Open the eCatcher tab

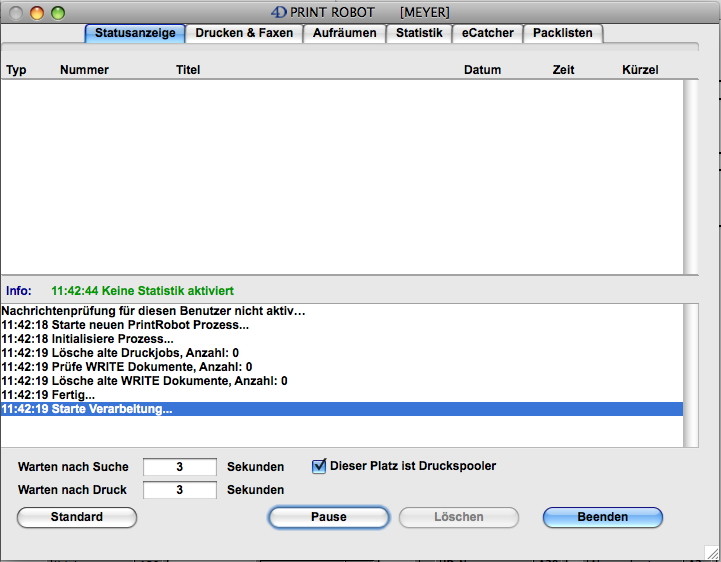click(487, 33)
